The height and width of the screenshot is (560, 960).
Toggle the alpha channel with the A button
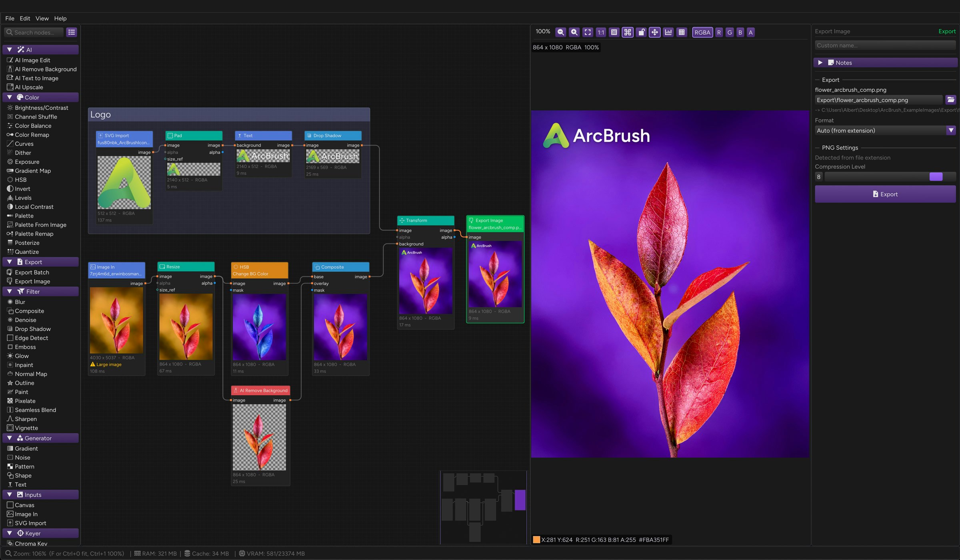coord(751,32)
